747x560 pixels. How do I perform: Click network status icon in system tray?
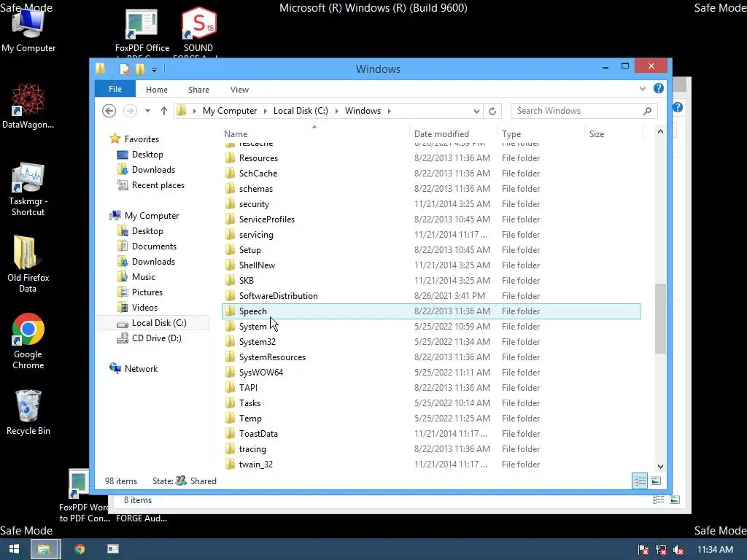[661, 550]
